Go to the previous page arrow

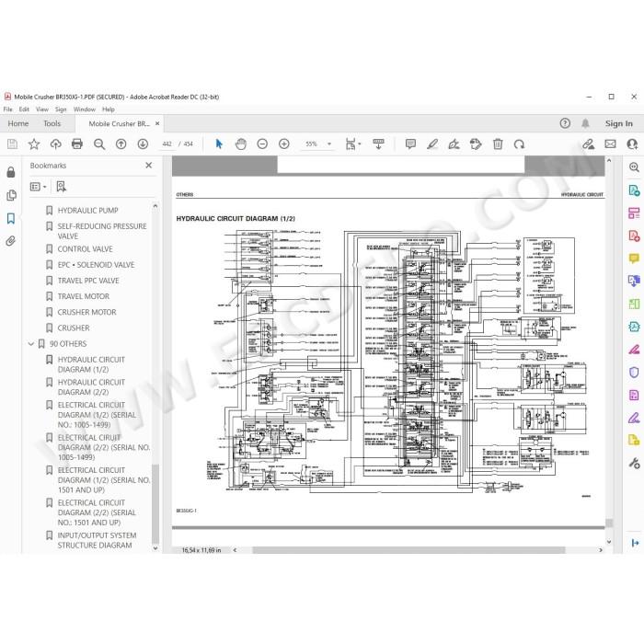[x=121, y=144]
